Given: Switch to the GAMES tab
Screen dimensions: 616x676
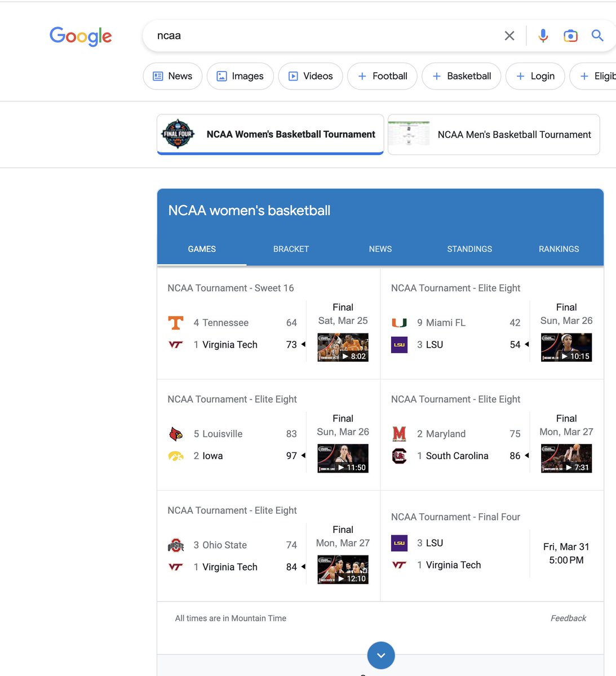Looking at the screenshot, I should (x=202, y=249).
